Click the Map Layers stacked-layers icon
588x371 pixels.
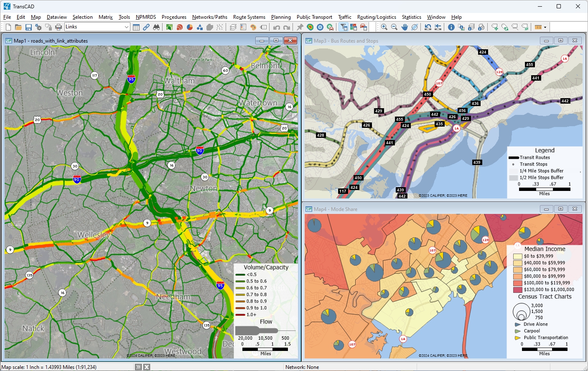(x=234, y=27)
